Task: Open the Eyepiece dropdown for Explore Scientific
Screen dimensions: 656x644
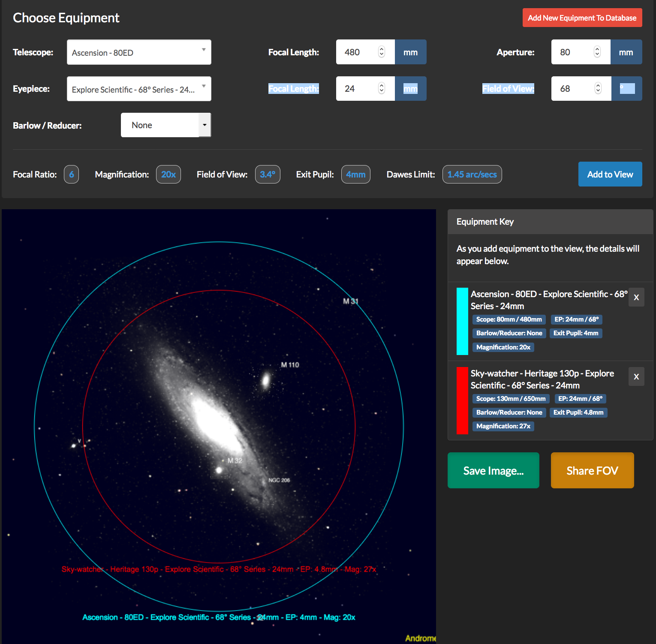Action: click(x=139, y=89)
